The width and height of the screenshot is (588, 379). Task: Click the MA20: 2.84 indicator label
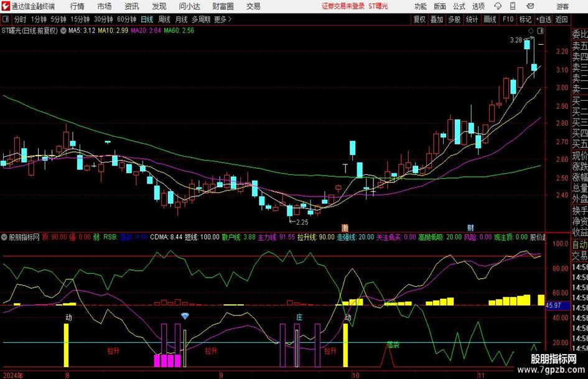point(146,30)
